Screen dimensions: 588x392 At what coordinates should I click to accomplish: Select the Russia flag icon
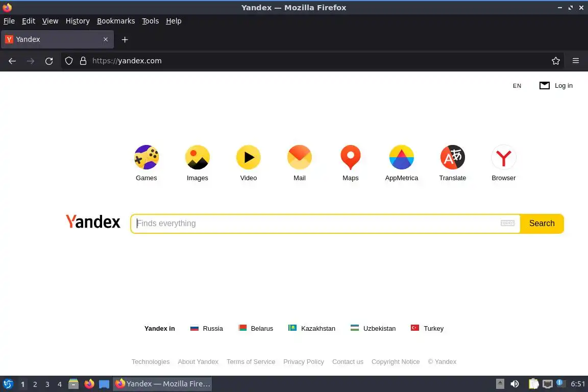pos(194,328)
